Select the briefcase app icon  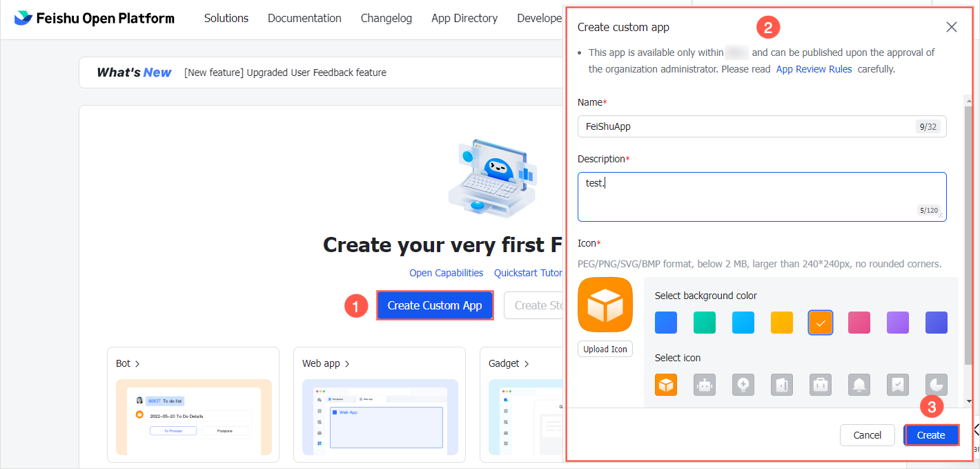(x=821, y=385)
